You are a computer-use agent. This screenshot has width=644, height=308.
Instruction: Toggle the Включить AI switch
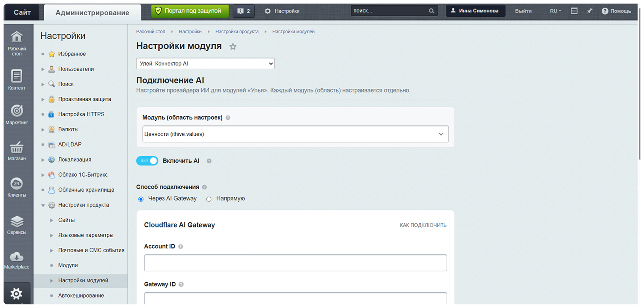[x=147, y=161]
